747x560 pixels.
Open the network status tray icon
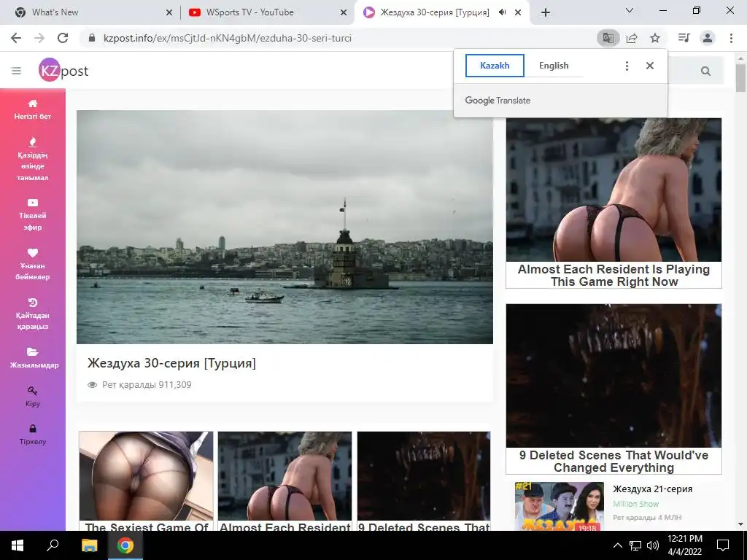[x=635, y=545]
